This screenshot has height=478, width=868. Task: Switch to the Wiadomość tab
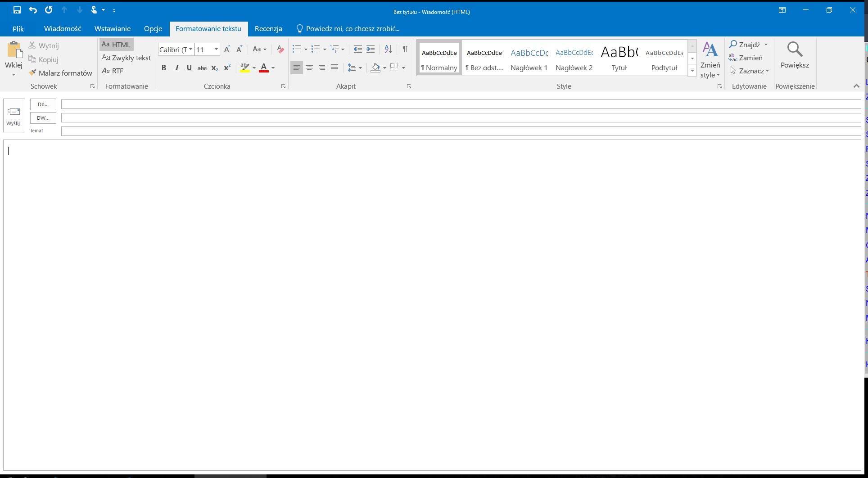[x=63, y=29]
